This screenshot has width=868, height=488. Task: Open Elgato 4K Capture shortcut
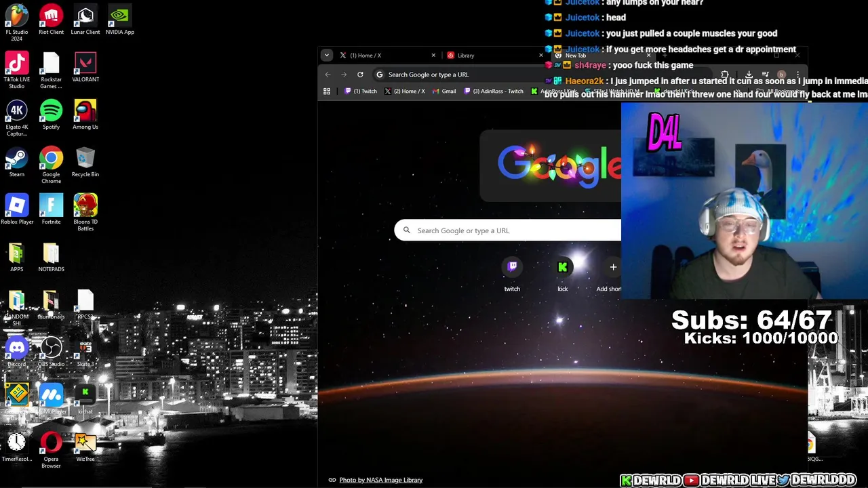(x=17, y=118)
